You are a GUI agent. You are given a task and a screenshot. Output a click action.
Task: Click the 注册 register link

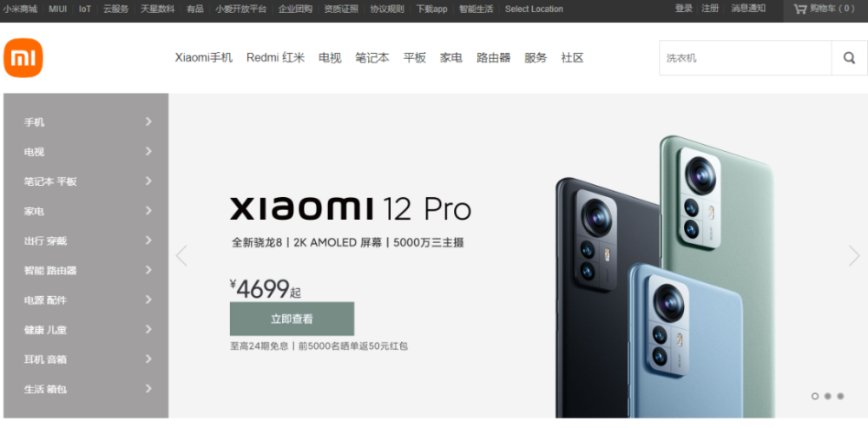tap(710, 9)
